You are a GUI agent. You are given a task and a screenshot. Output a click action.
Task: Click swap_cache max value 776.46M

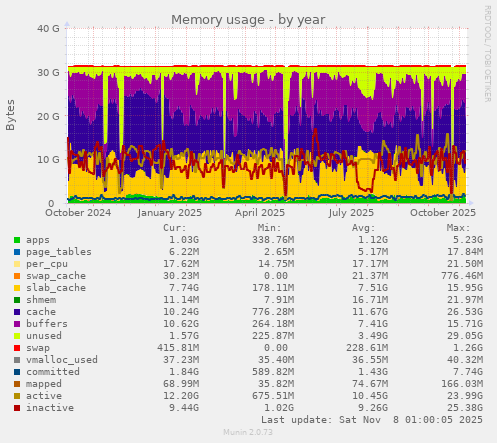click(x=462, y=276)
